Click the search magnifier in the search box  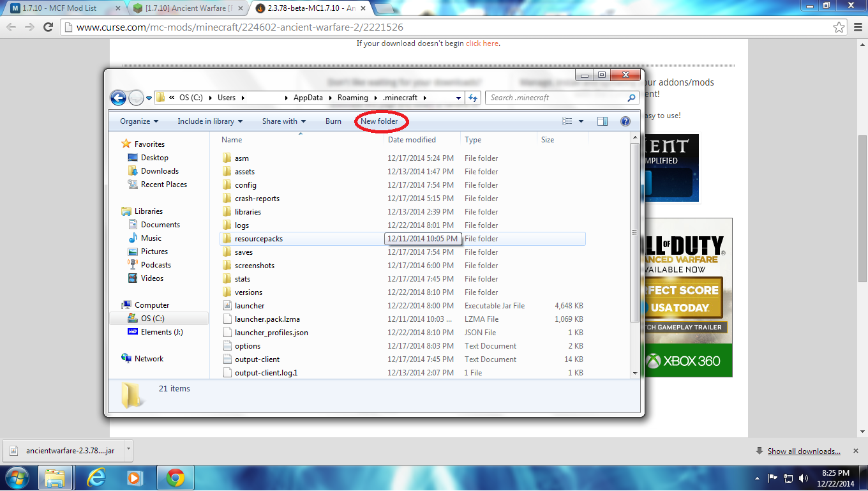click(x=631, y=97)
